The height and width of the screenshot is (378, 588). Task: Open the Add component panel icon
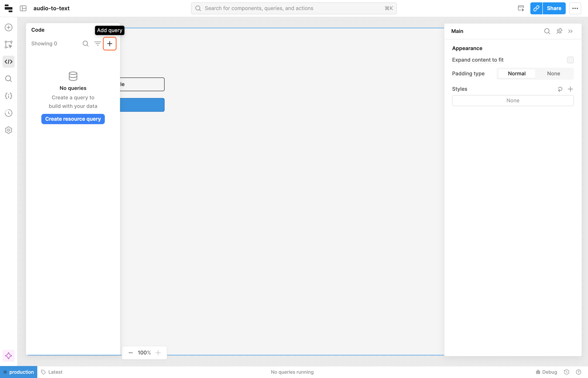9,27
